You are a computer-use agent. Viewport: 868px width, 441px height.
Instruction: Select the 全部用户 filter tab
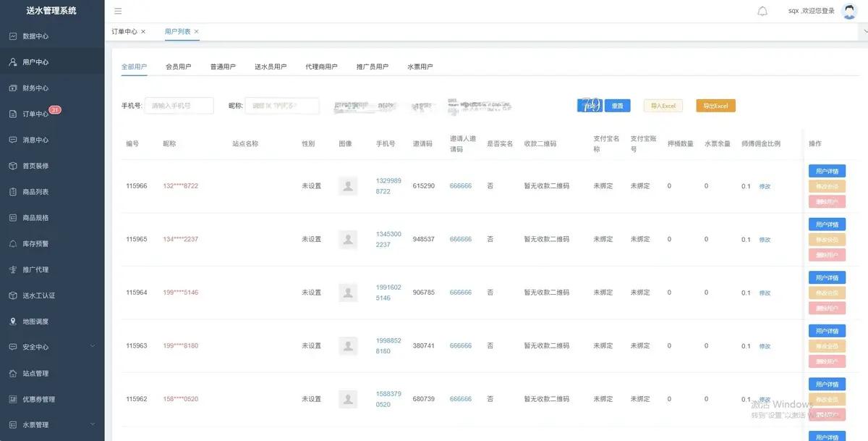[x=135, y=67]
